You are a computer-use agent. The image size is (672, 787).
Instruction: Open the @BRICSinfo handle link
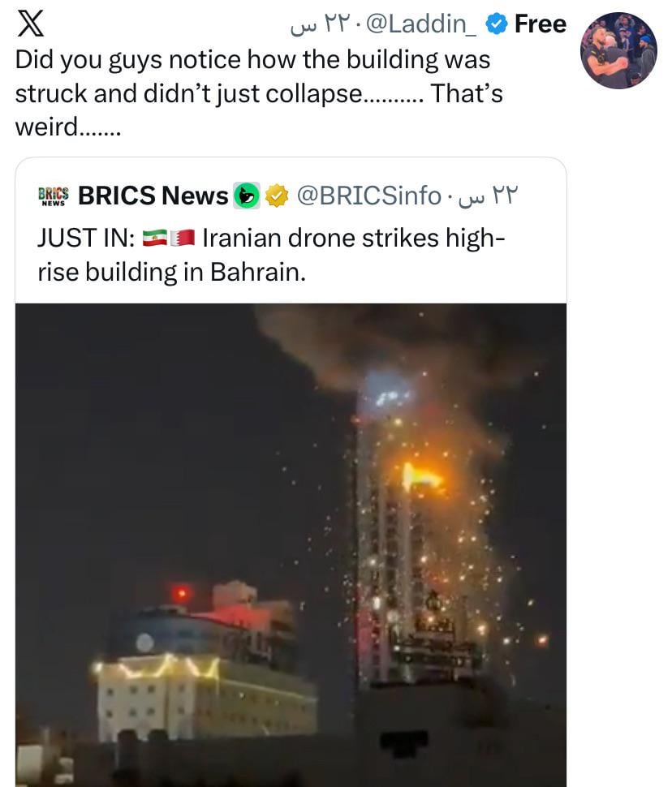pyautogui.click(x=369, y=196)
